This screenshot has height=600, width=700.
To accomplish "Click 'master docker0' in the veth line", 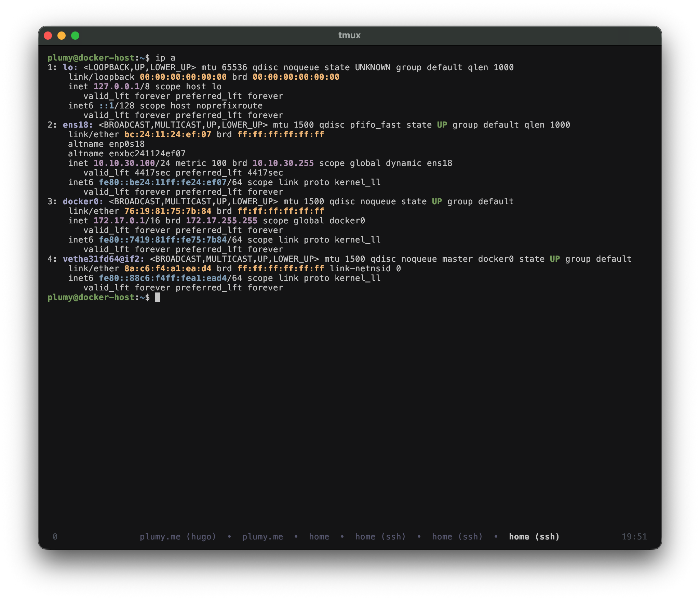I will pyautogui.click(x=478, y=259).
